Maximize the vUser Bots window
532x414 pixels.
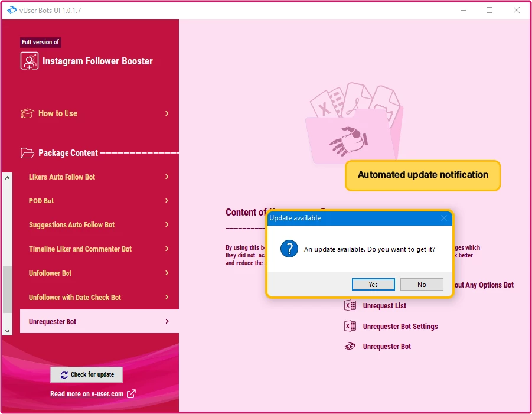[489, 10]
